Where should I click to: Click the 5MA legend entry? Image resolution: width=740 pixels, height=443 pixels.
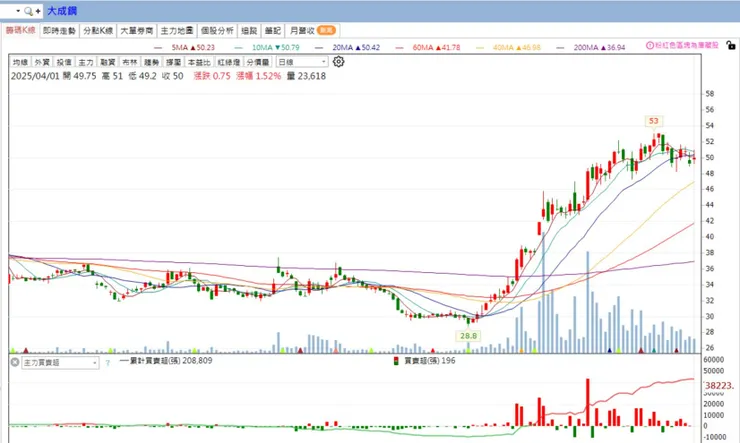(x=185, y=47)
